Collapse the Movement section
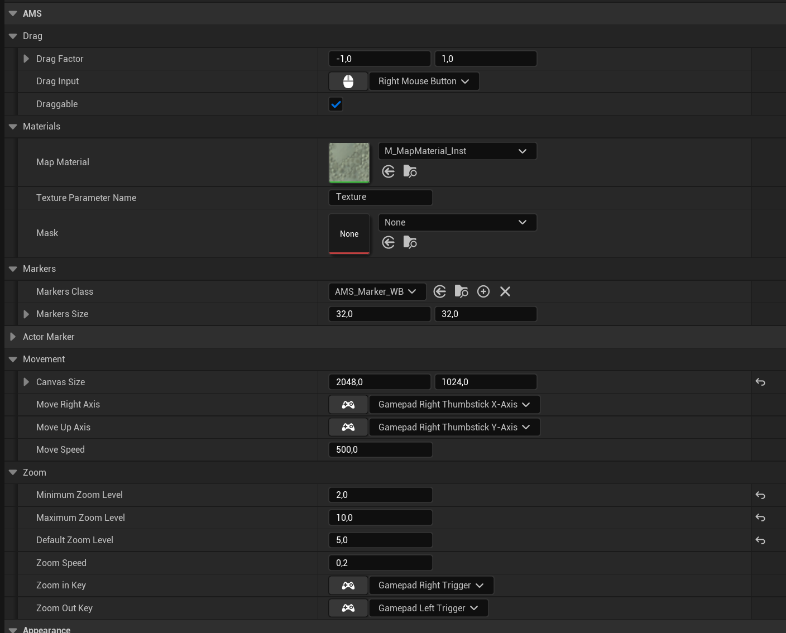Viewport: 786px width, 633px height. pos(13,359)
